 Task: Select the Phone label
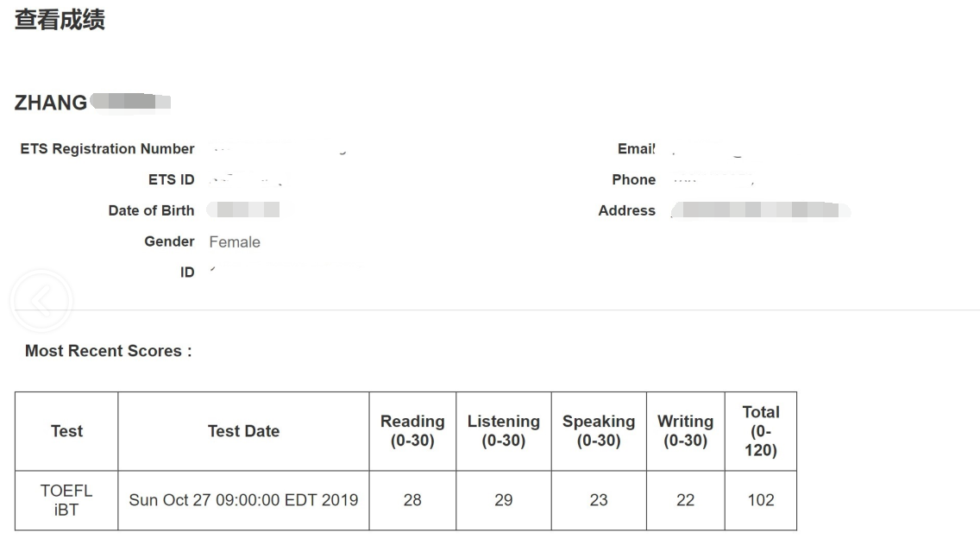coord(634,180)
